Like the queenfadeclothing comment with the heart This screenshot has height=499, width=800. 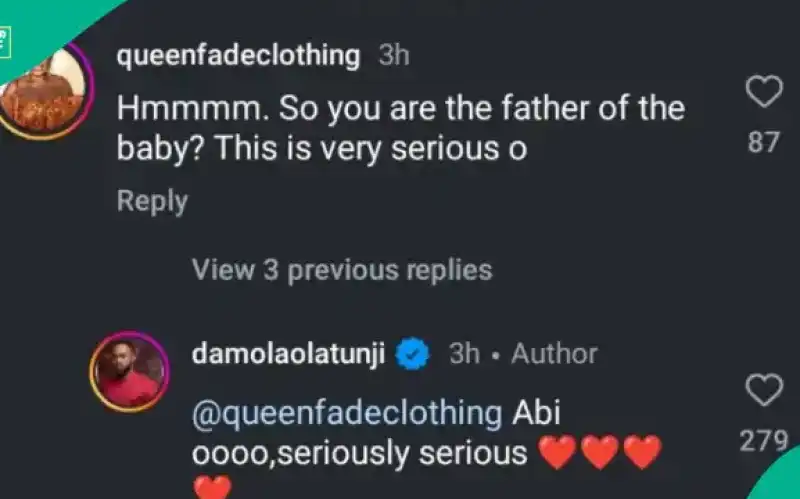(x=764, y=94)
